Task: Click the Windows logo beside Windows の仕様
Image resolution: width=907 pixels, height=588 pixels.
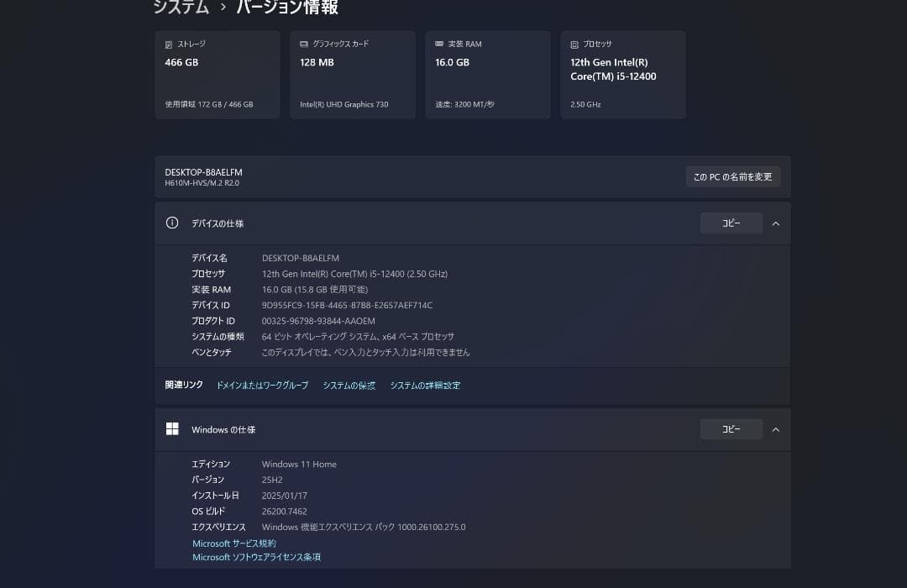Action: pyautogui.click(x=172, y=428)
